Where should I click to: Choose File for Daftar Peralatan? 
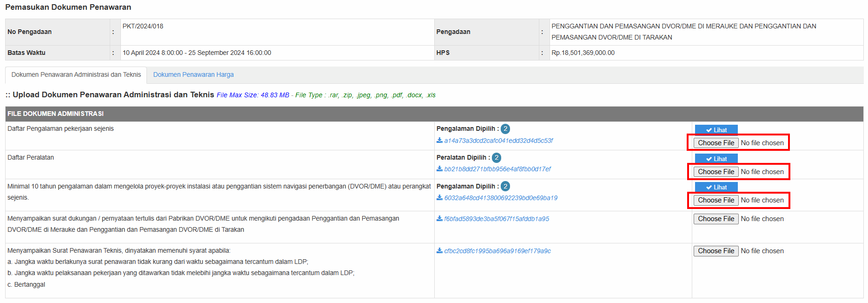(716, 172)
